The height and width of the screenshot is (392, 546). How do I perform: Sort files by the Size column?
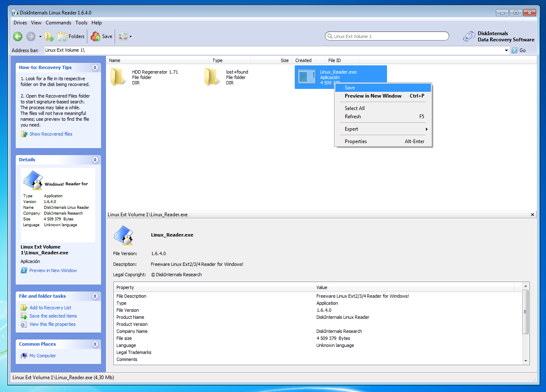pyautogui.click(x=271, y=60)
